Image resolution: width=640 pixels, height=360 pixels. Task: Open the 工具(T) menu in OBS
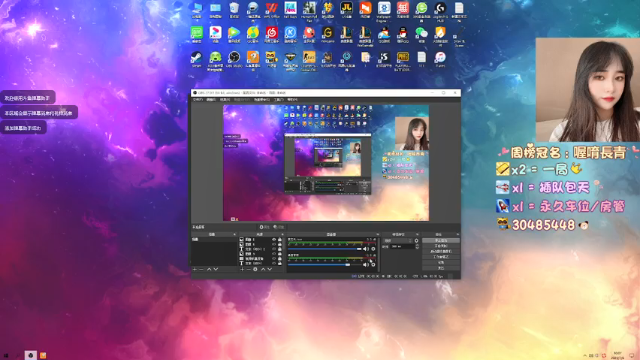(x=279, y=99)
